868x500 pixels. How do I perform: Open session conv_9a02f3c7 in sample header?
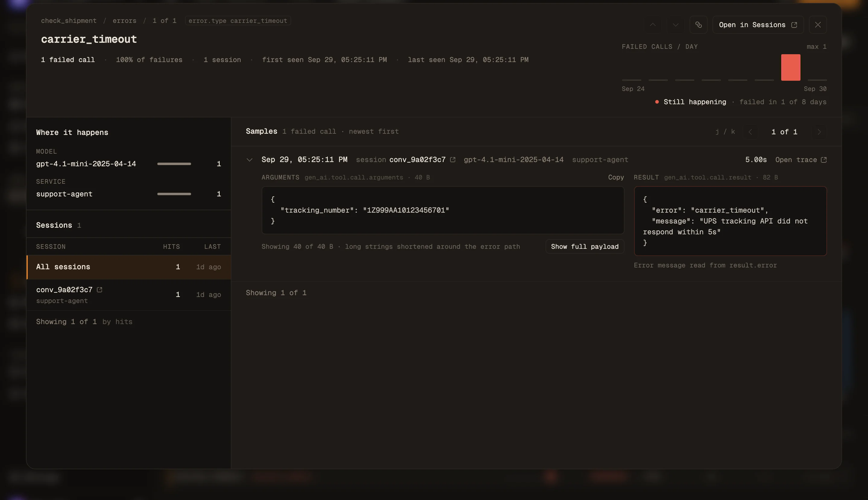tap(417, 160)
